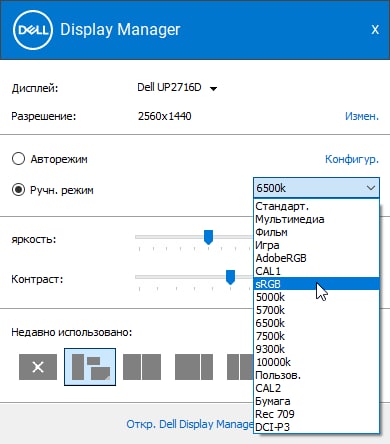Select Фильм from the preset list

316,232
